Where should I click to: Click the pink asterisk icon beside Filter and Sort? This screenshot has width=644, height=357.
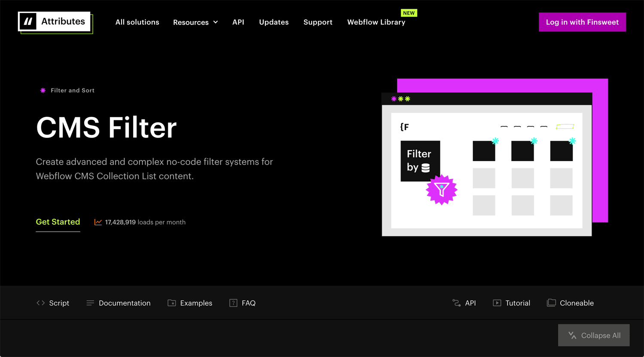pyautogui.click(x=43, y=91)
